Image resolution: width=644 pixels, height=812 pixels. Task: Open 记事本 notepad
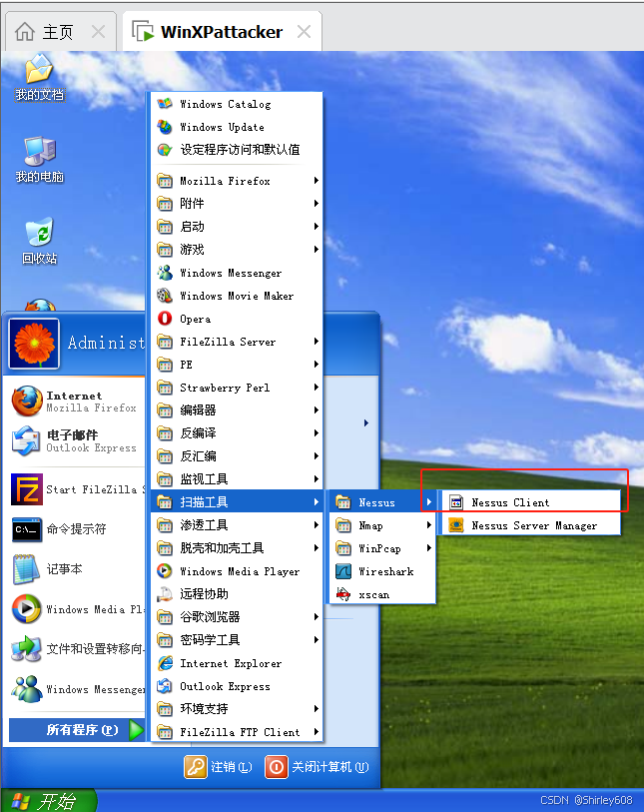tap(77, 569)
